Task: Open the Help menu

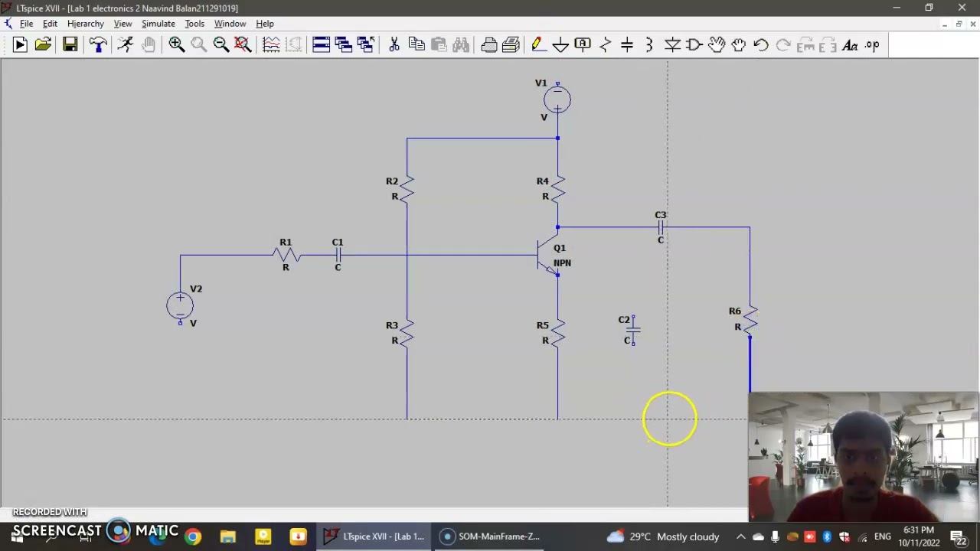Action: pos(265,24)
